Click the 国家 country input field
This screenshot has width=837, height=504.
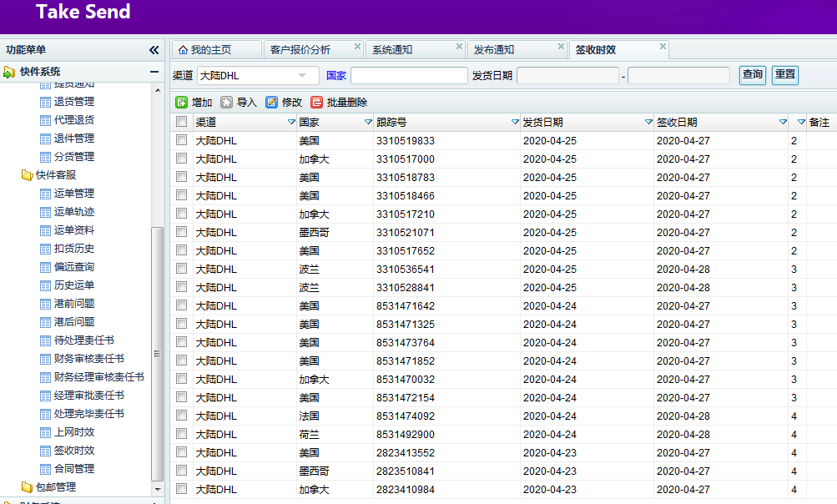pos(409,76)
